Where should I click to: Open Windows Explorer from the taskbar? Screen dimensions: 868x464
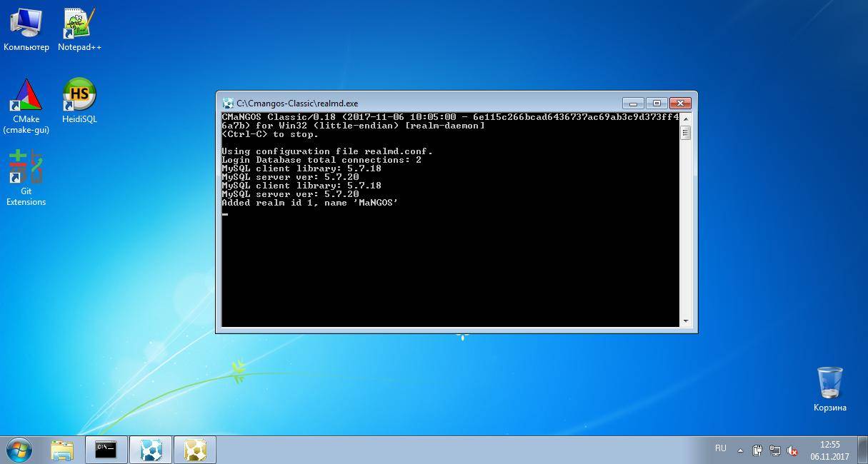tap(63, 450)
